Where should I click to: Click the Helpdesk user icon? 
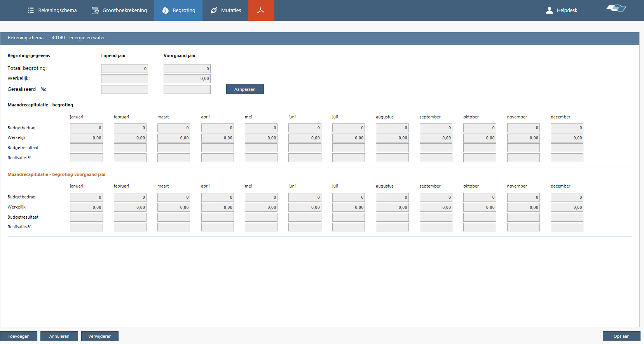[x=549, y=10]
